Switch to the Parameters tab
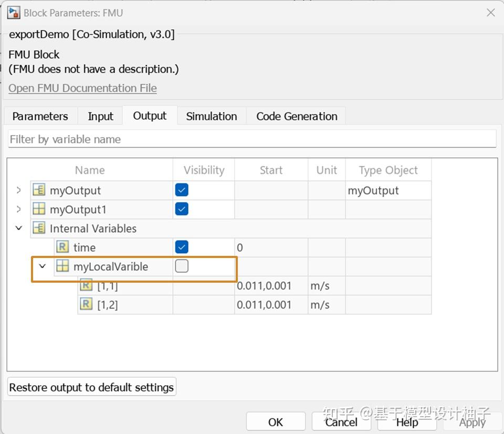The height and width of the screenshot is (434, 504). click(x=40, y=116)
